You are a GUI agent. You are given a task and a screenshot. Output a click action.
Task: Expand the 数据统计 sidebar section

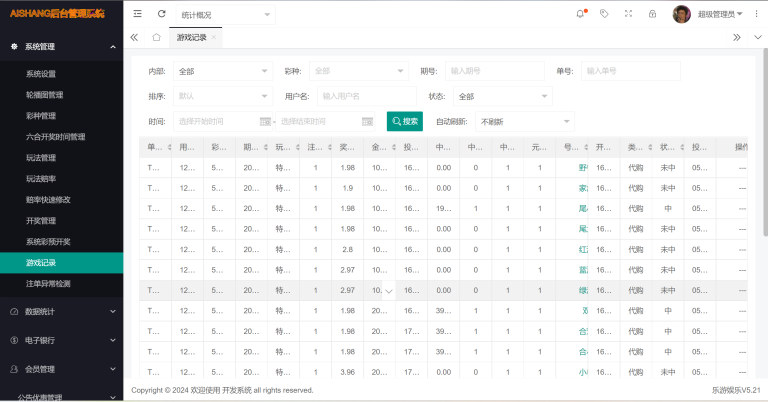(61, 311)
